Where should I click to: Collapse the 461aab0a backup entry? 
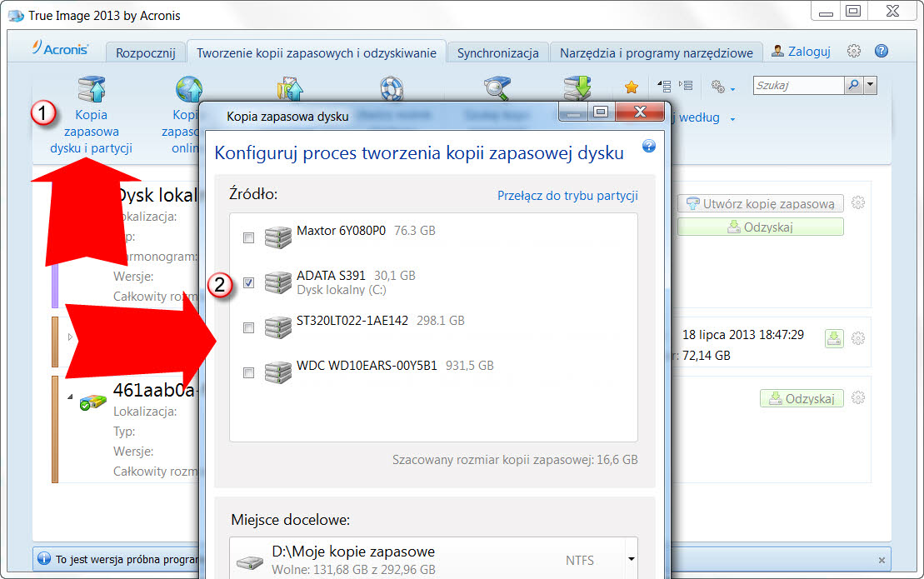70,397
